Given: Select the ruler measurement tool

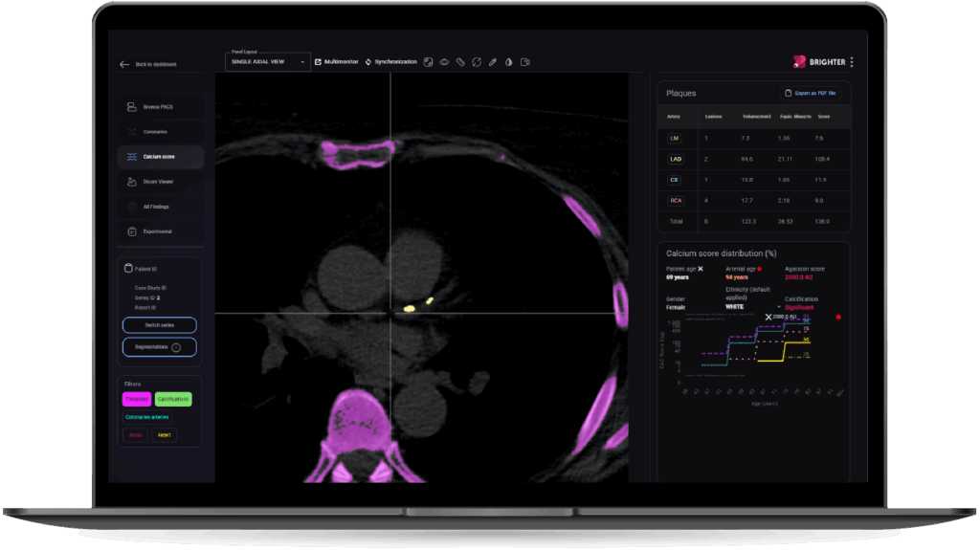Looking at the screenshot, I should [x=460, y=62].
